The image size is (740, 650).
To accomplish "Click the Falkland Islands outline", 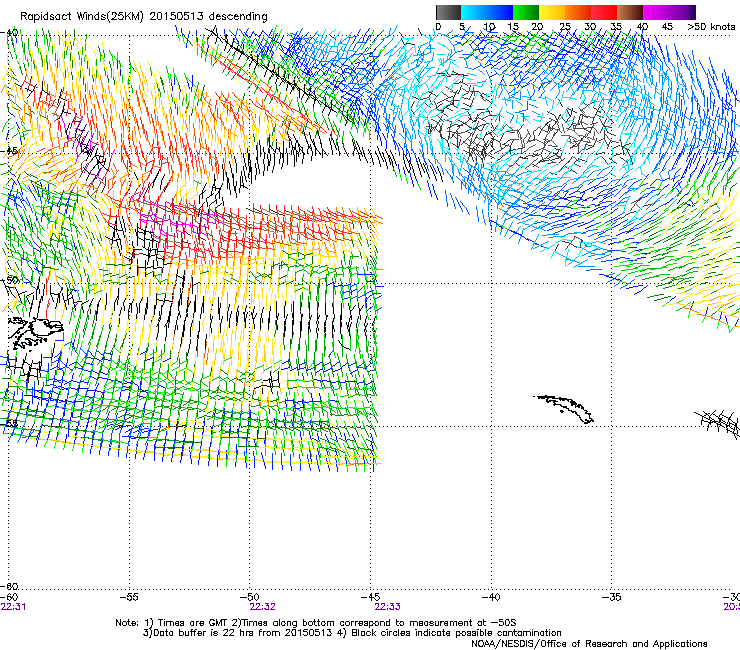I will [x=35, y=333].
